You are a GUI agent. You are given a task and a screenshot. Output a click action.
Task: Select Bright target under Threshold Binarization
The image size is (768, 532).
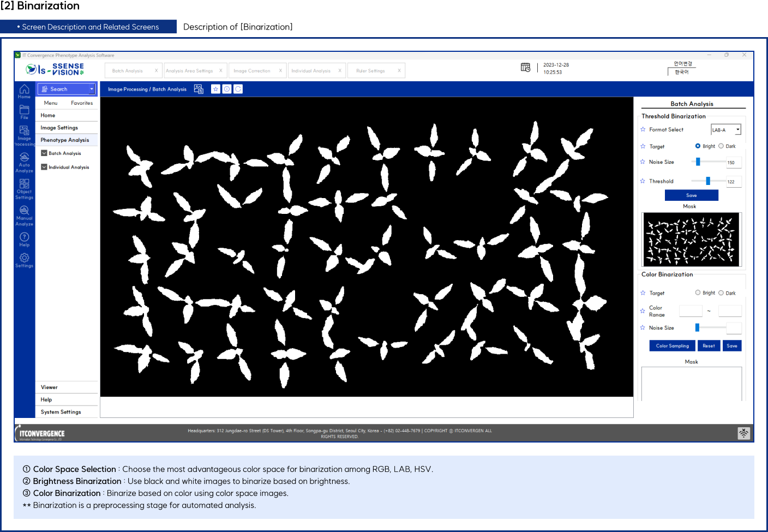(x=698, y=146)
